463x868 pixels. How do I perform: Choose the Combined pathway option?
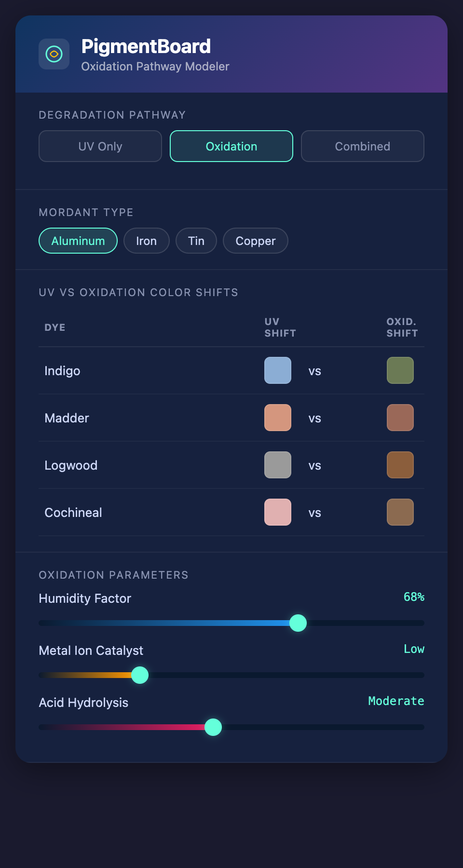point(363,146)
